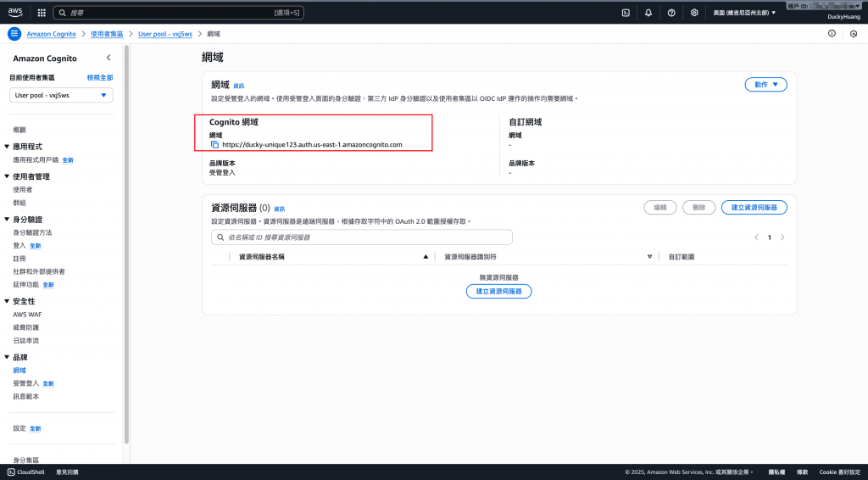
Task: Click 建立資源伺服器 button under 無資源伺服器
Action: (x=498, y=292)
